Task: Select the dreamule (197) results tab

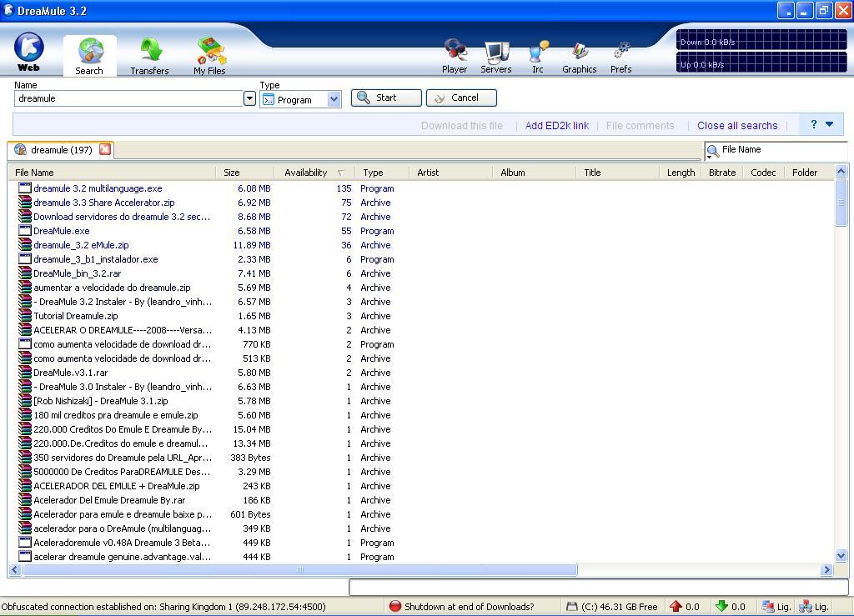Action: pyautogui.click(x=61, y=150)
